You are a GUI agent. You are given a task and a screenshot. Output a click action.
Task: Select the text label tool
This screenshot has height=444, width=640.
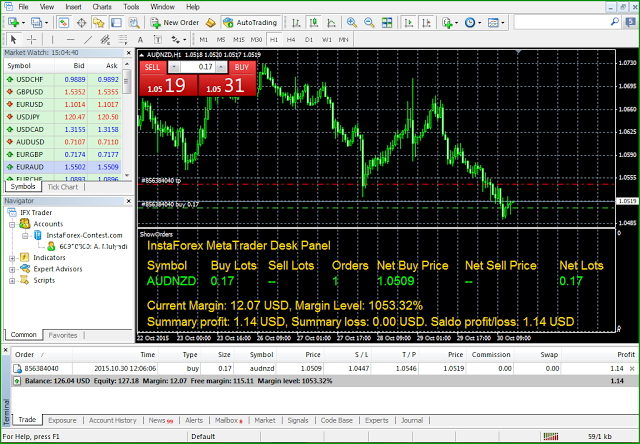click(158, 40)
